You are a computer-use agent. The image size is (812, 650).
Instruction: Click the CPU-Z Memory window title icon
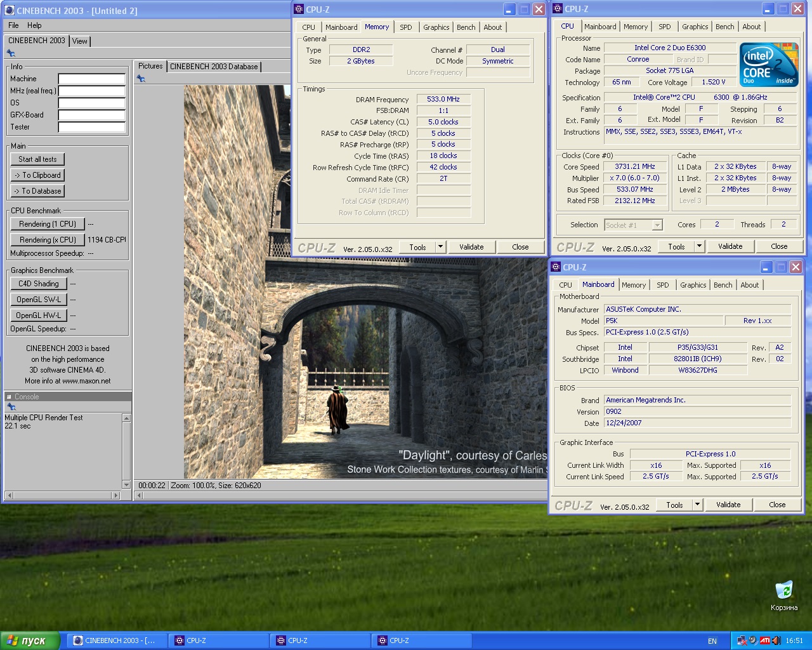299,9
